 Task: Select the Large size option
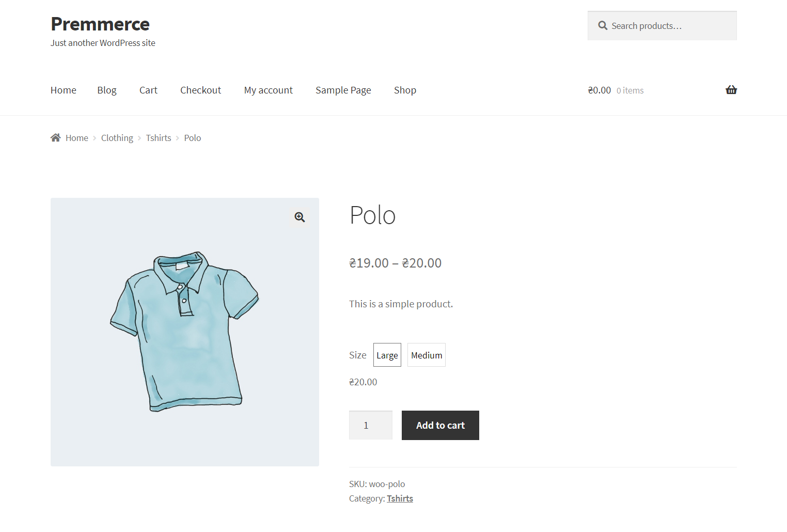[x=387, y=355]
